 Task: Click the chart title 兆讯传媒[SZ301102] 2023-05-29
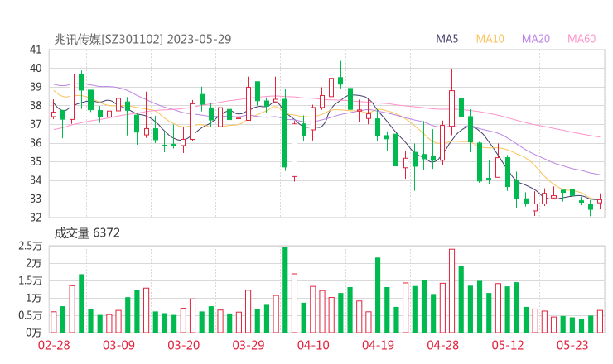point(142,39)
